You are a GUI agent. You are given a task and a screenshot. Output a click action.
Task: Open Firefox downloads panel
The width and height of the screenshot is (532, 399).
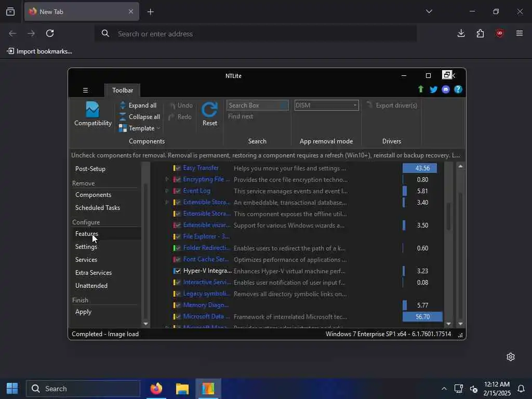pos(461,33)
